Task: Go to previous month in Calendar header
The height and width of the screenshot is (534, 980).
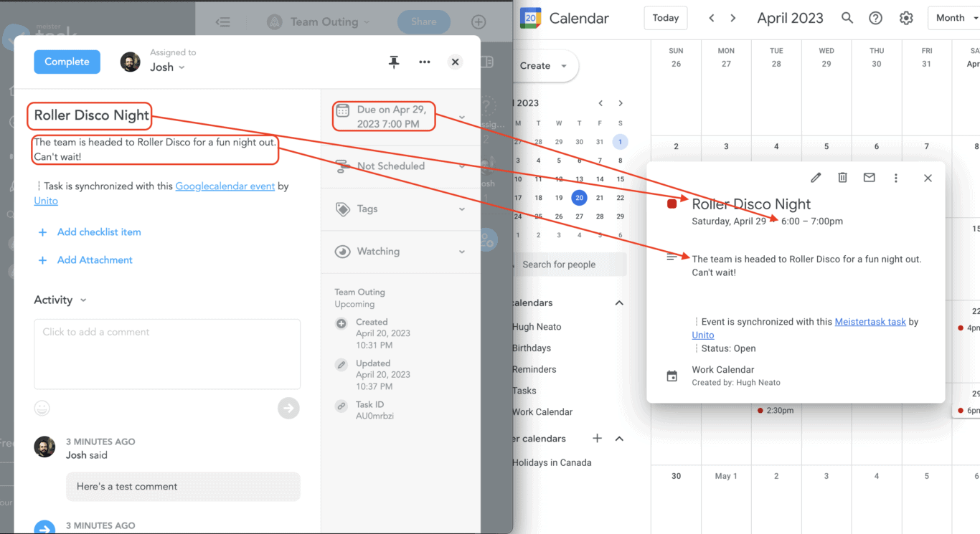Action: tap(712, 18)
